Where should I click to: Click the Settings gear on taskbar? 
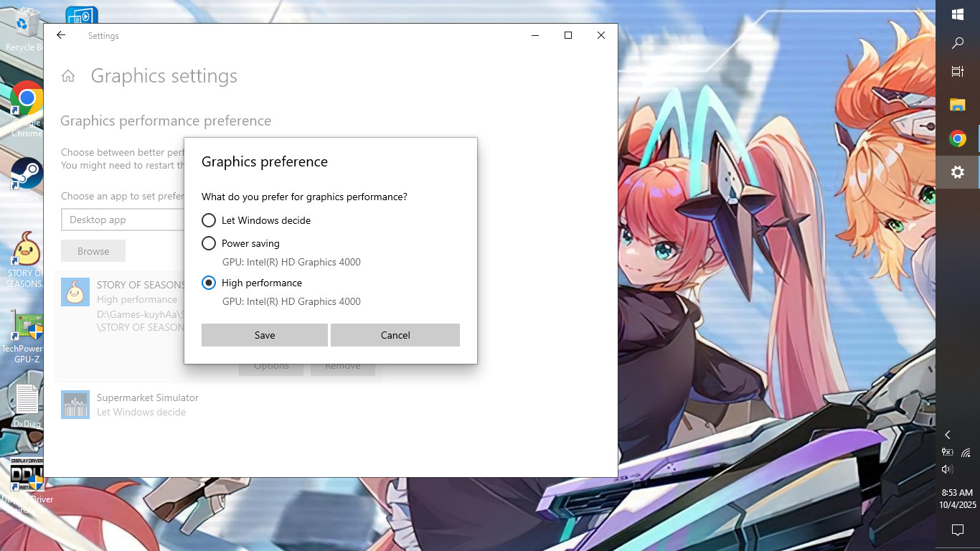pos(958,172)
